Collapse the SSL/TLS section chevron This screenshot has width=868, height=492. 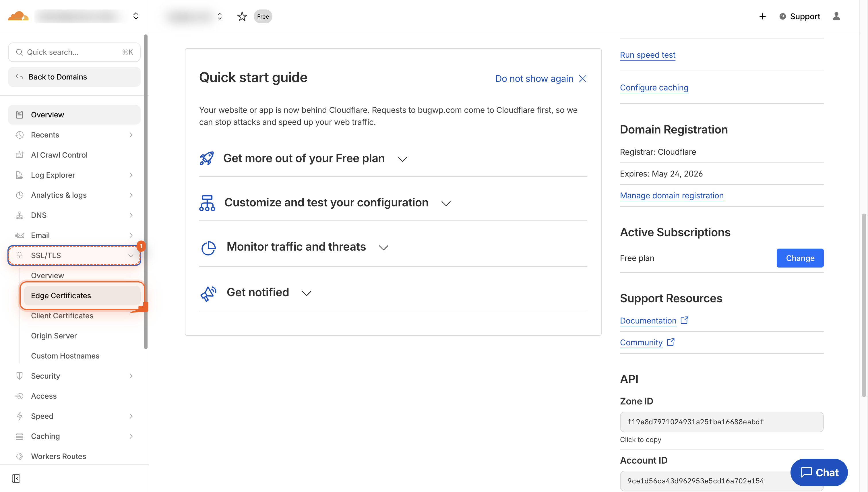click(131, 255)
